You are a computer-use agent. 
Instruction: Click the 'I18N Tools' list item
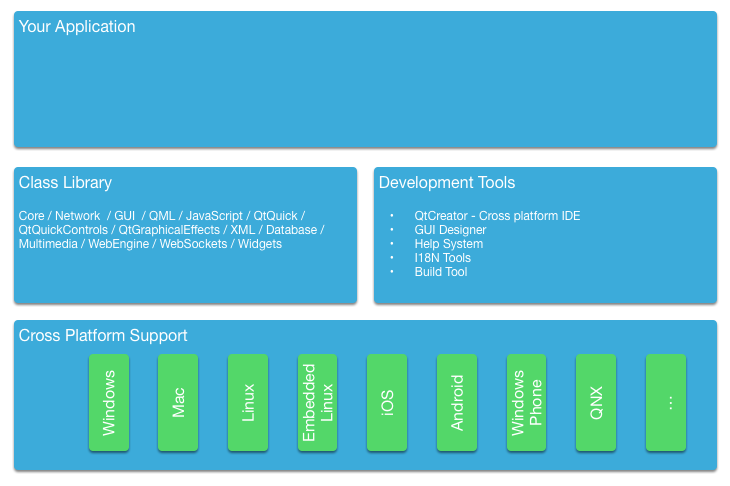[442, 258]
